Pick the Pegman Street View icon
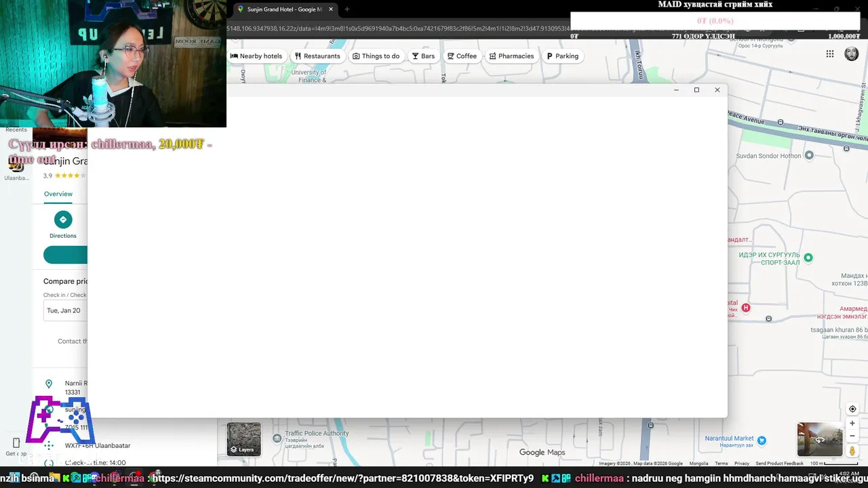The width and height of the screenshot is (868, 488). (852, 451)
